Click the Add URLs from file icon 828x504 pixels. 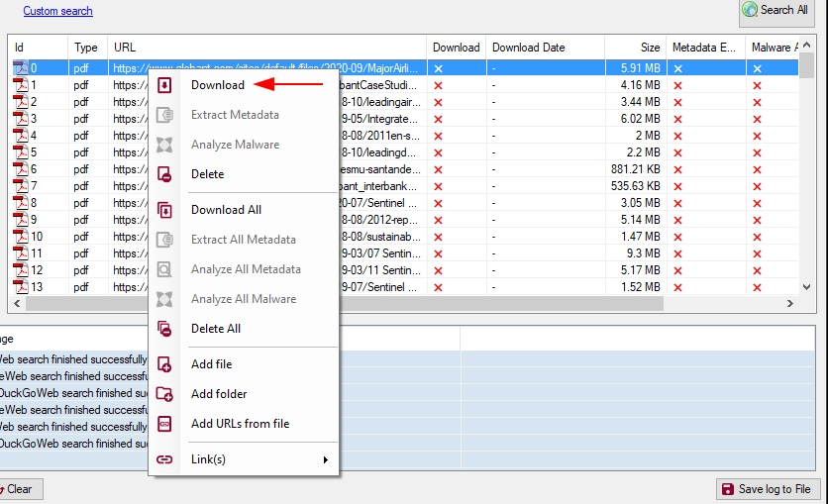click(x=165, y=424)
